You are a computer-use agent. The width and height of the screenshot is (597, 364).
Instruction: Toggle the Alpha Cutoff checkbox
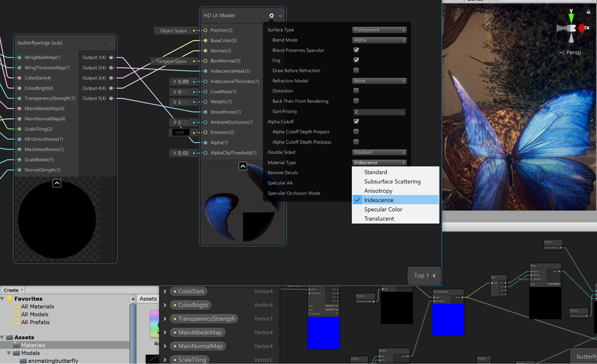(356, 121)
